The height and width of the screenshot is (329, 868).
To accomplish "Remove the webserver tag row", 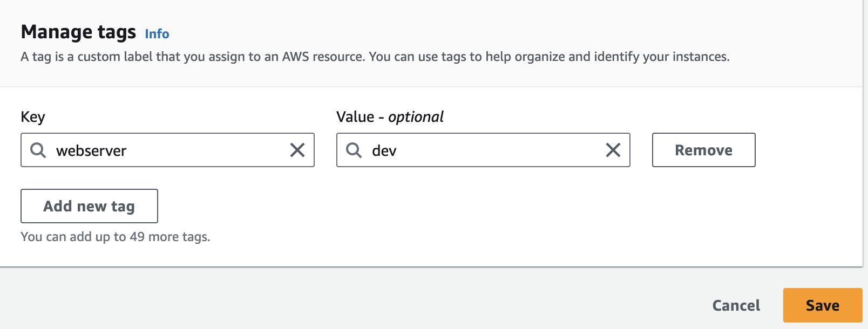I will [x=703, y=150].
